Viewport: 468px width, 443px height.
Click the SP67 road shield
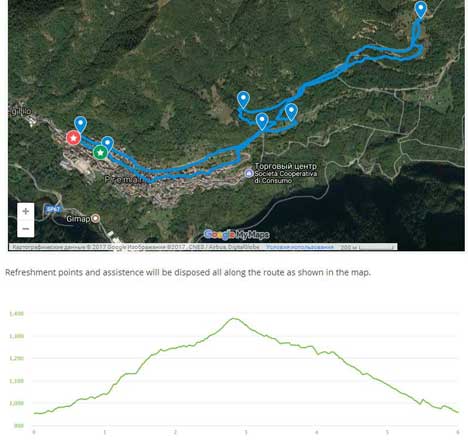(x=52, y=209)
